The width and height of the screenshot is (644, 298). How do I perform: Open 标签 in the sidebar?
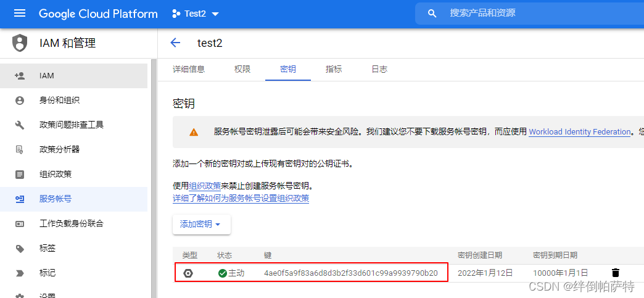point(73,248)
